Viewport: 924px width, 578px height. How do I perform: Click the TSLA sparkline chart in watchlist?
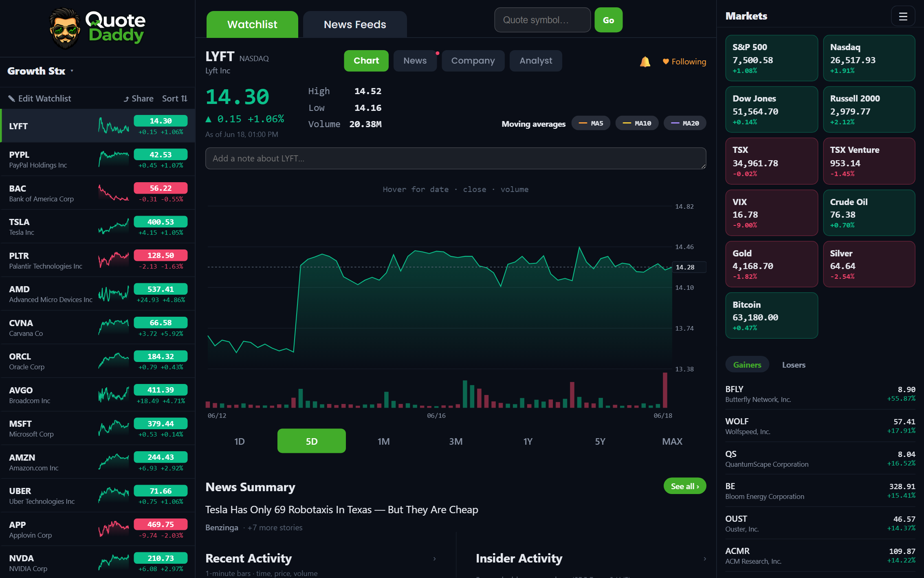pyautogui.click(x=114, y=227)
